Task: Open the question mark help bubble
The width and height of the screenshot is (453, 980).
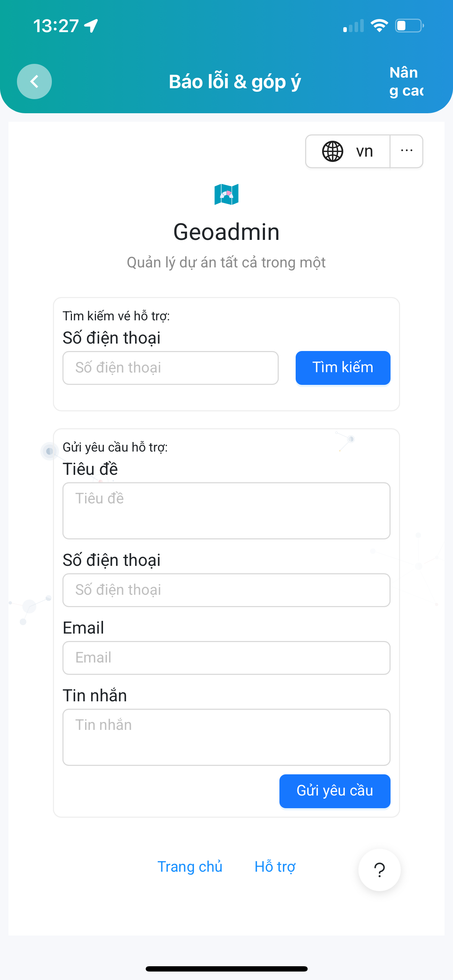Action: tap(379, 870)
